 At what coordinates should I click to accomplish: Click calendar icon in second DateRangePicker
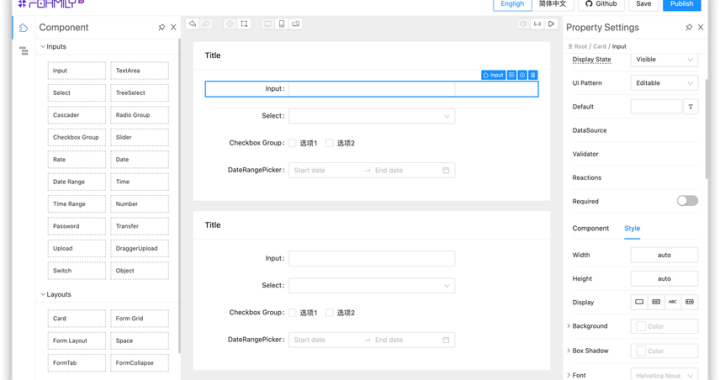[x=446, y=340]
